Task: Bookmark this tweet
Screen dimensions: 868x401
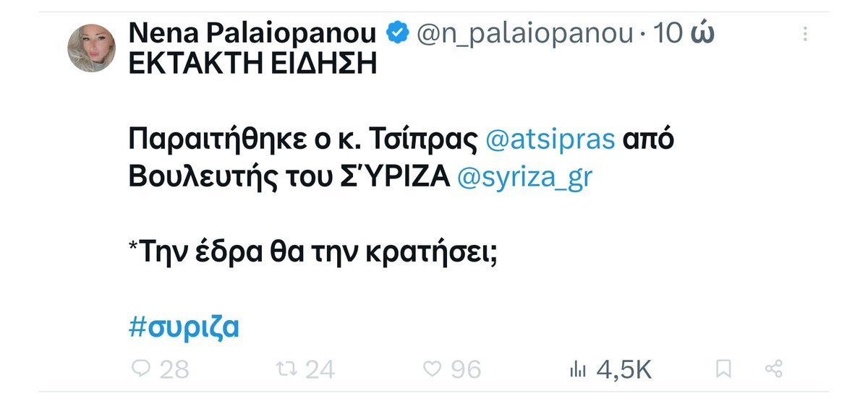Action: click(723, 370)
